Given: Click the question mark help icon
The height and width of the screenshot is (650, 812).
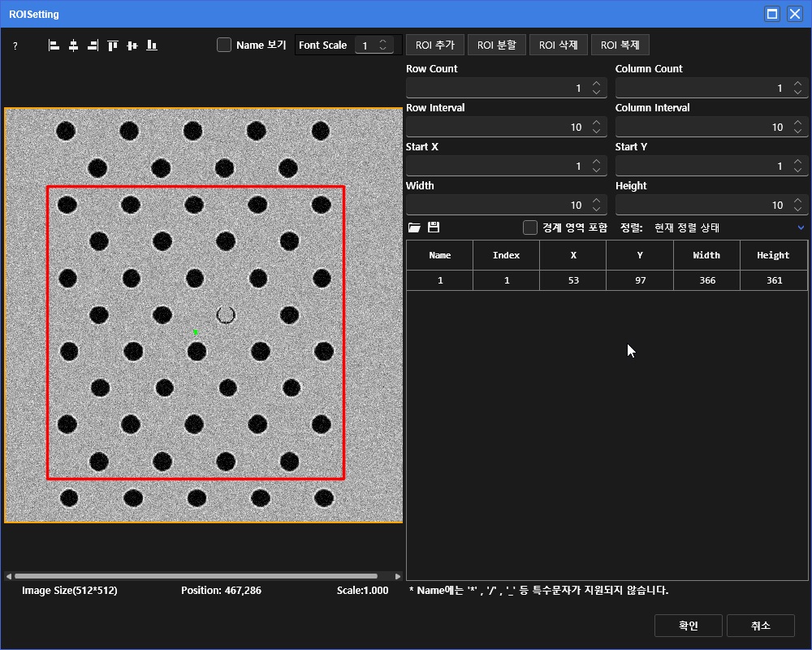Looking at the screenshot, I should [x=15, y=46].
